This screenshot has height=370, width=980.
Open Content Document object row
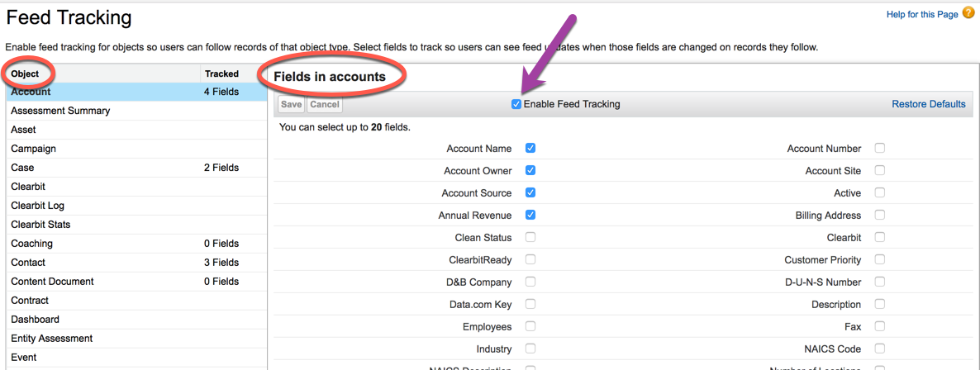pos(52,282)
